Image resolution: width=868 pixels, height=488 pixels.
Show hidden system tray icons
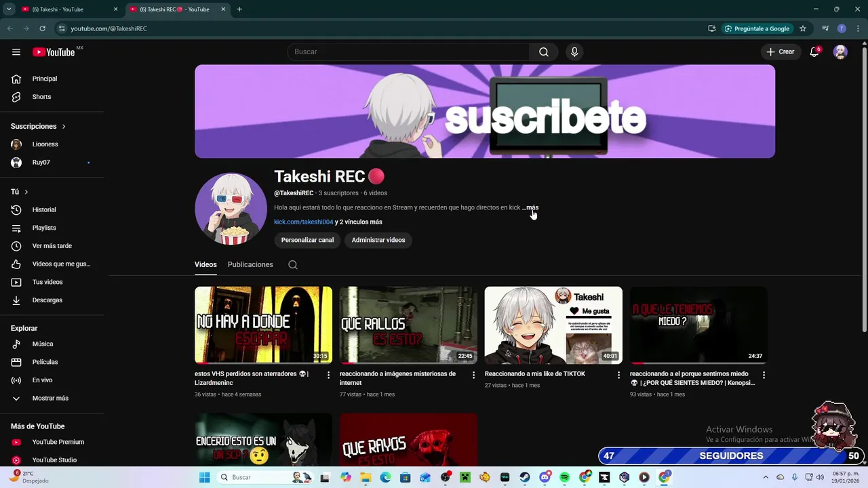tap(766, 477)
